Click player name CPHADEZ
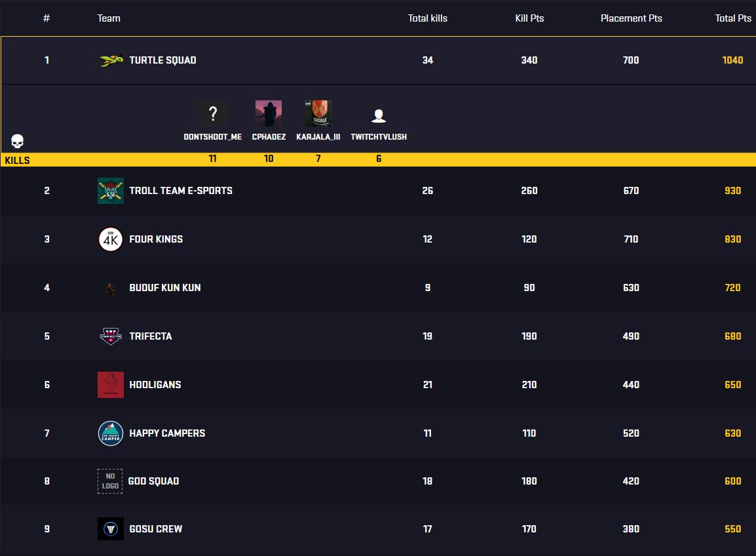 [x=269, y=137]
